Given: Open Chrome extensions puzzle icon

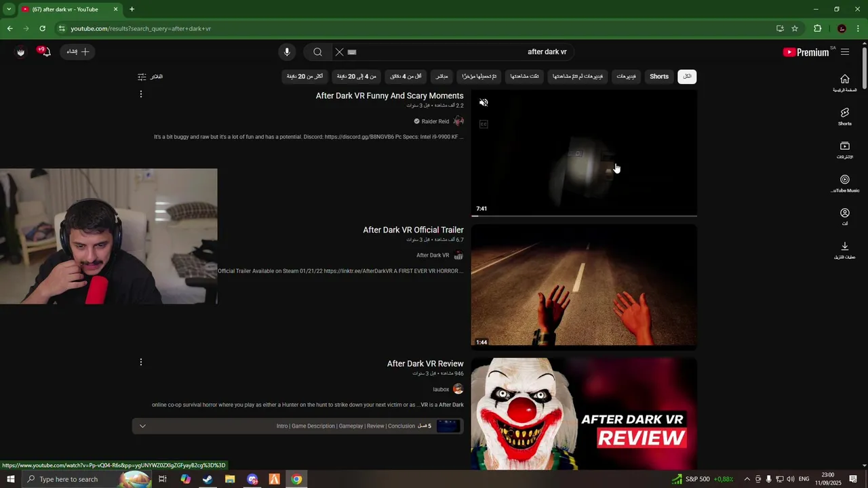Looking at the screenshot, I should 818,28.
